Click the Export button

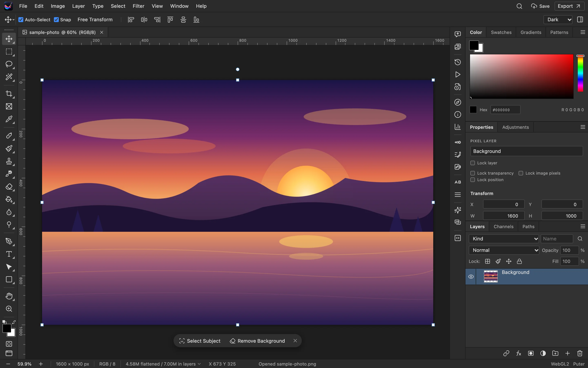click(x=569, y=6)
